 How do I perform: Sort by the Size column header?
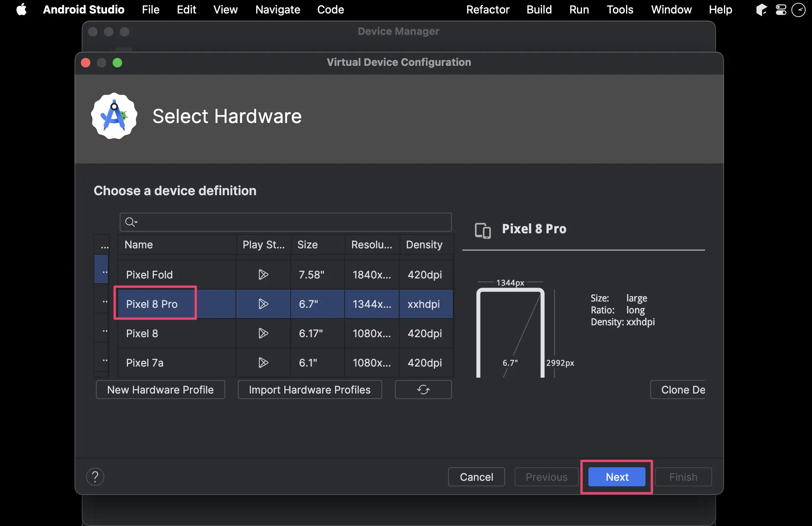click(x=318, y=244)
